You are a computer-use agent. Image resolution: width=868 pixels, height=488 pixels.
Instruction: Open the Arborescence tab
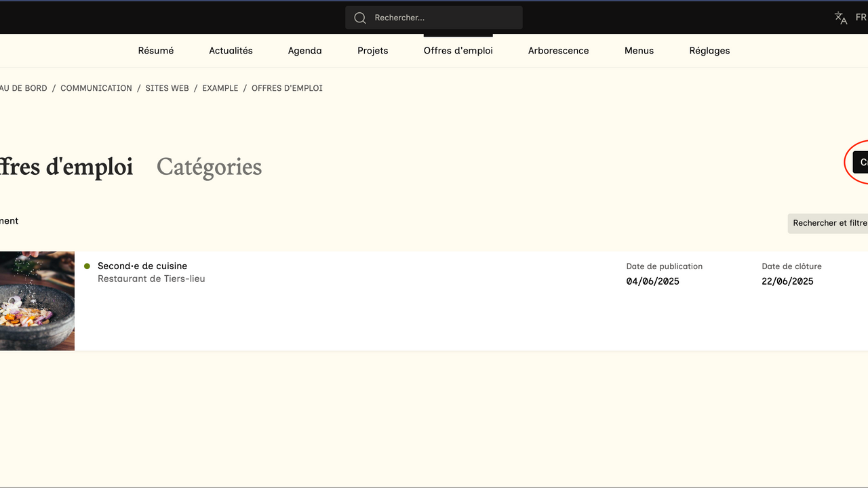[x=558, y=51]
